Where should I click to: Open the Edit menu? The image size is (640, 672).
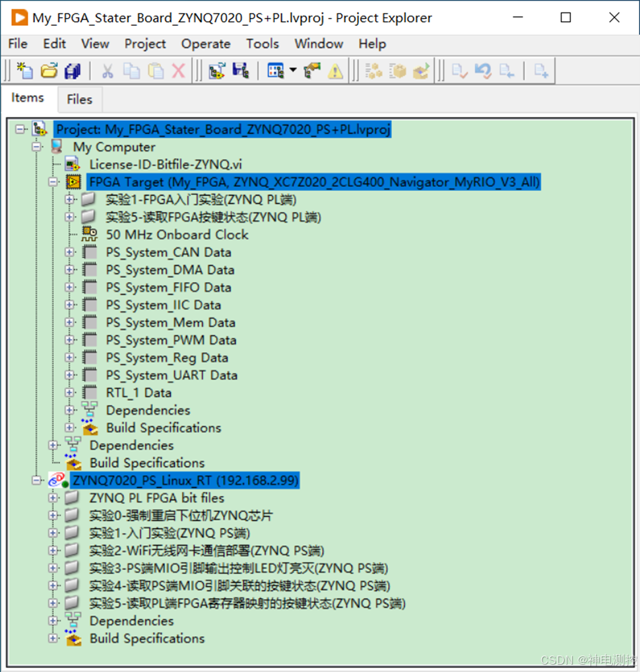(x=54, y=44)
